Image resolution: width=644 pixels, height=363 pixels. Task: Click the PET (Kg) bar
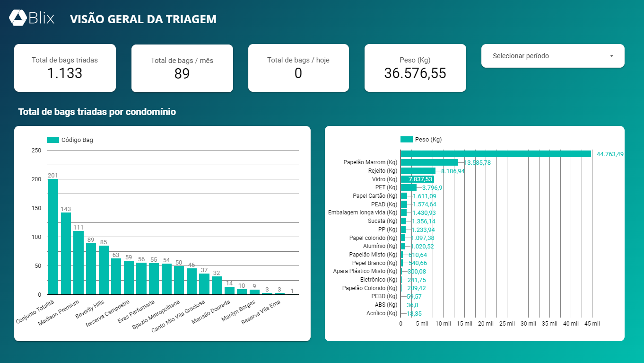[409, 187]
